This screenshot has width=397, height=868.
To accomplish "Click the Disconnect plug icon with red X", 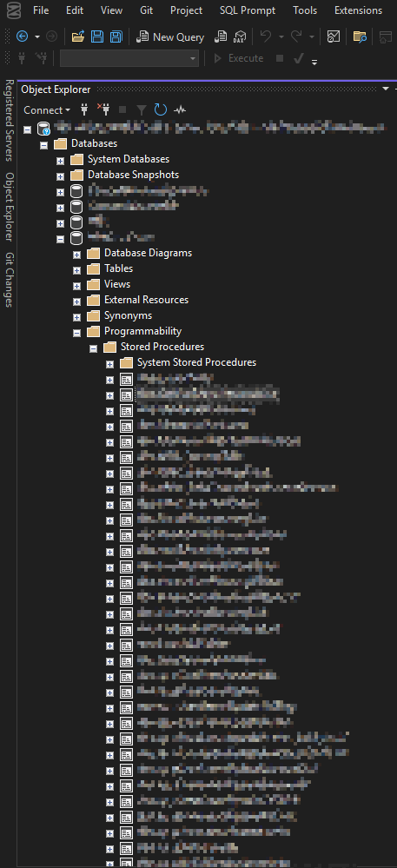I will (x=103, y=109).
